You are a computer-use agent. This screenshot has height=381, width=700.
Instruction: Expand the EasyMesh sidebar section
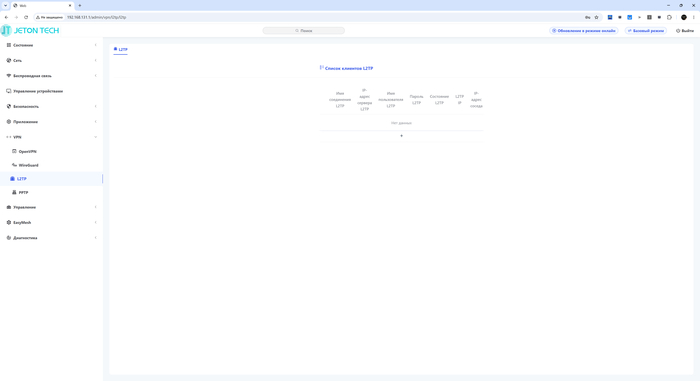pos(51,222)
